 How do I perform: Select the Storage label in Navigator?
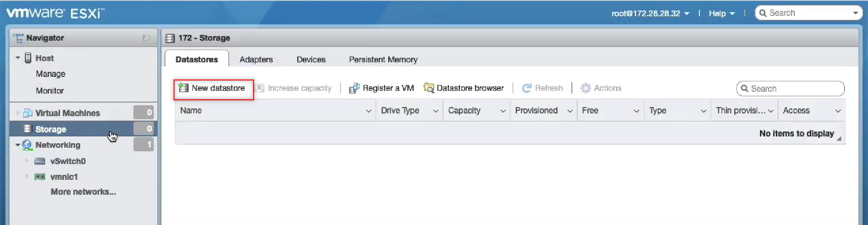pyautogui.click(x=51, y=129)
